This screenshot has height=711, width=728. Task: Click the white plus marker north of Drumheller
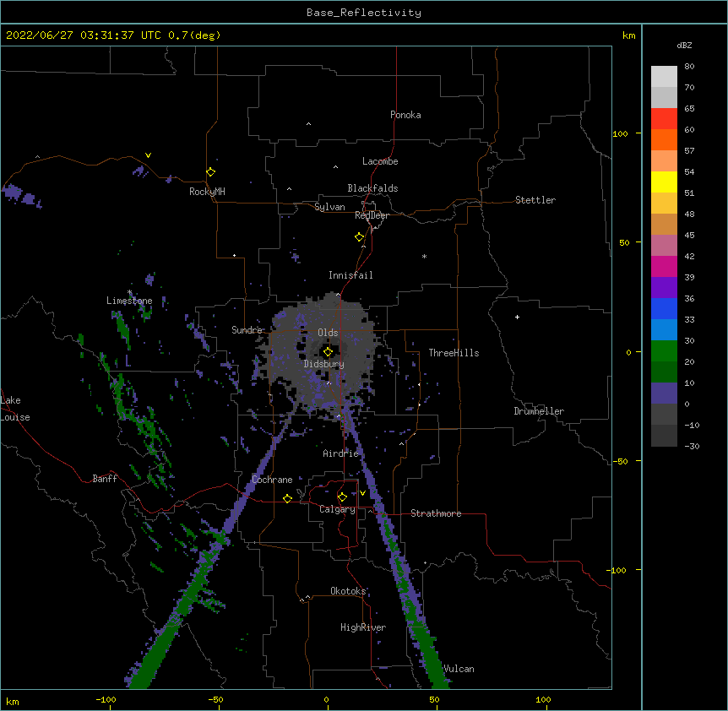(x=517, y=317)
